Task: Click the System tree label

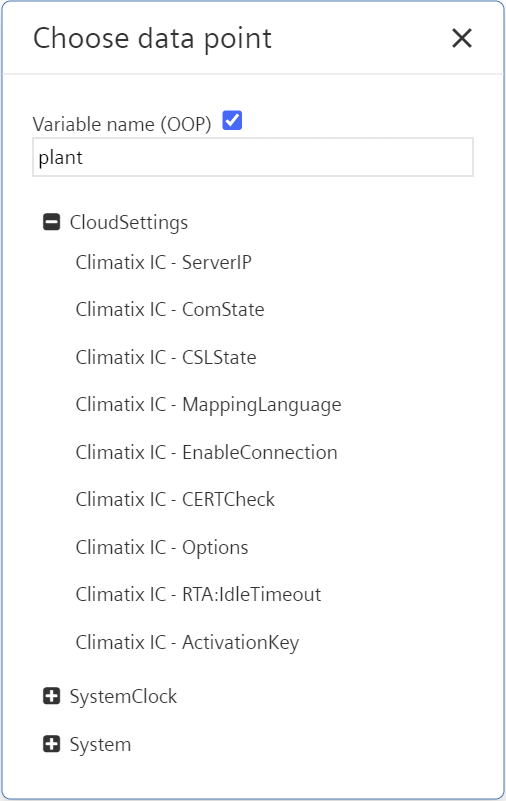Action: click(100, 745)
